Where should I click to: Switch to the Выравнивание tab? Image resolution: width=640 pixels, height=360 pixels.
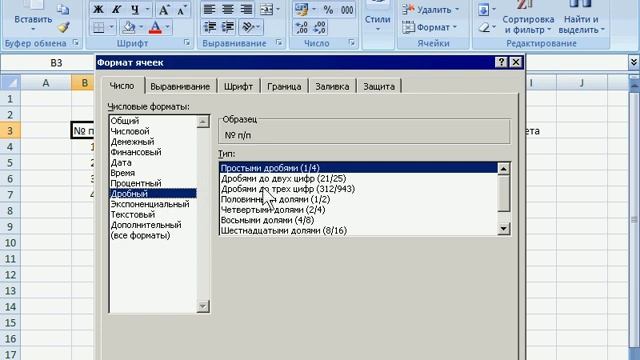tap(180, 87)
